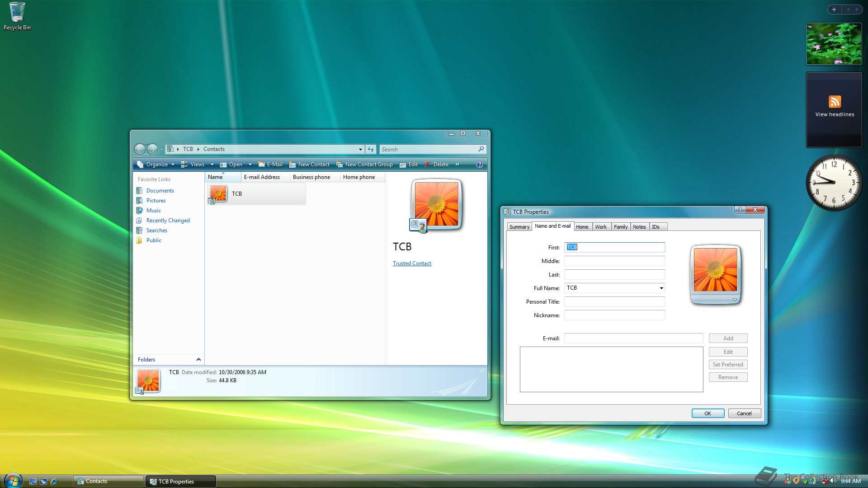
Task: Select the TCB contact thumbnail in list
Action: 218,194
